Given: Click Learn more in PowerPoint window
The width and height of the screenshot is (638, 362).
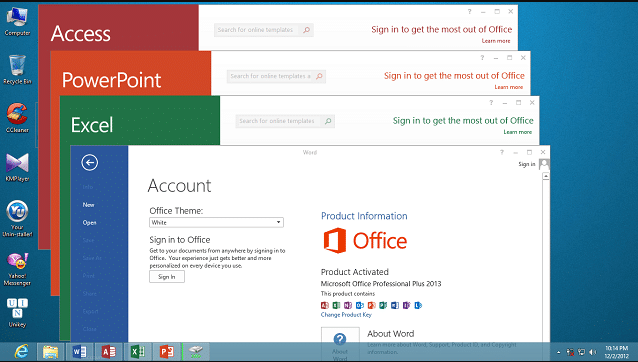Looking at the screenshot, I should tap(509, 87).
